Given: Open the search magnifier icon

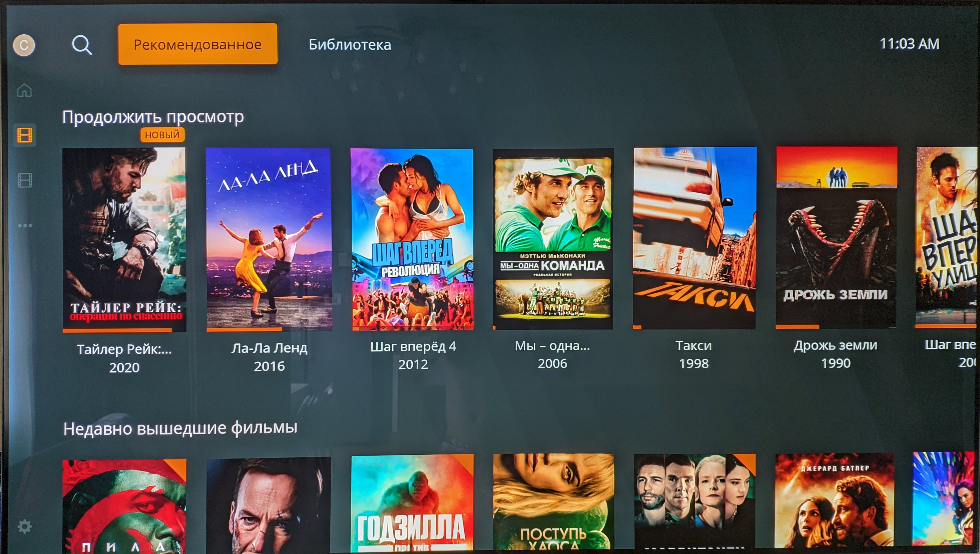Looking at the screenshot, I should tap(82, 45).
